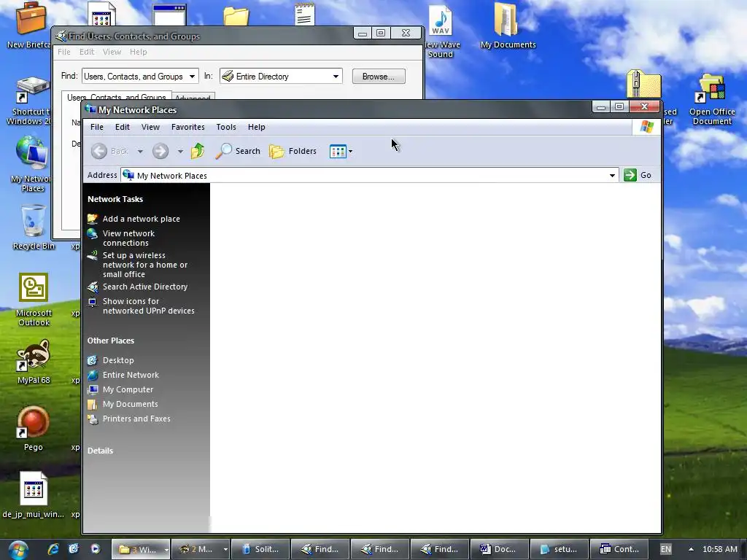The image size is (747, 560).
Task: Open the Tools menu
Action: click(x=226, y=127)
